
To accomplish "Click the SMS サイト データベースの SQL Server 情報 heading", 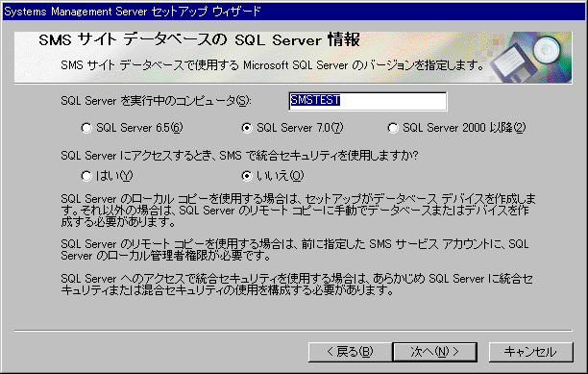I will 199,40.
